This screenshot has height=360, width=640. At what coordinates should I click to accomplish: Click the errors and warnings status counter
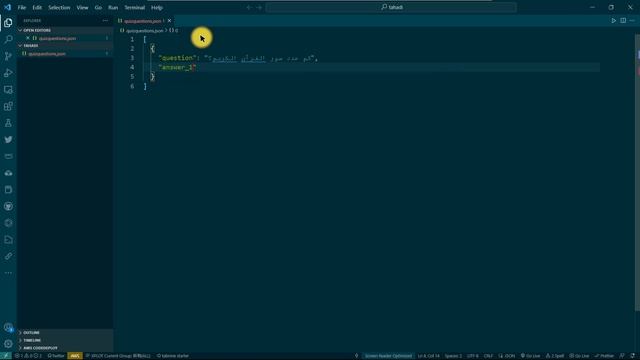(x=28, y=356)
